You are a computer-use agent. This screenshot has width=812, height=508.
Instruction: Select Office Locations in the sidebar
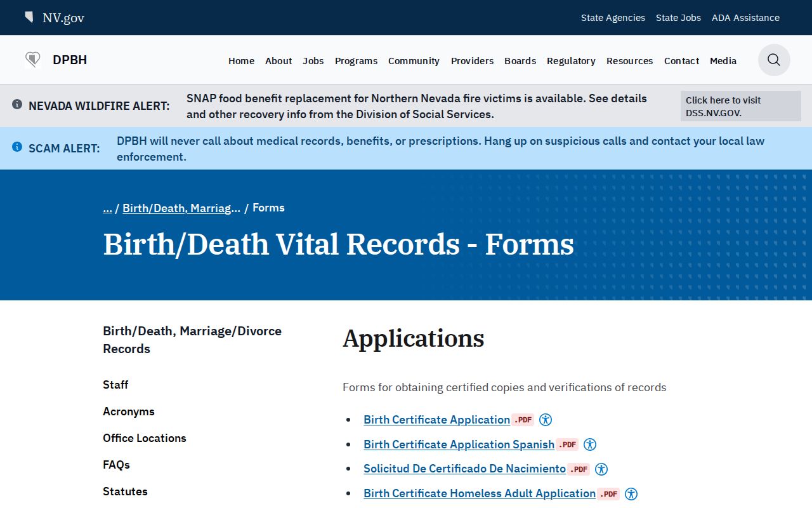tap(145, 438)
